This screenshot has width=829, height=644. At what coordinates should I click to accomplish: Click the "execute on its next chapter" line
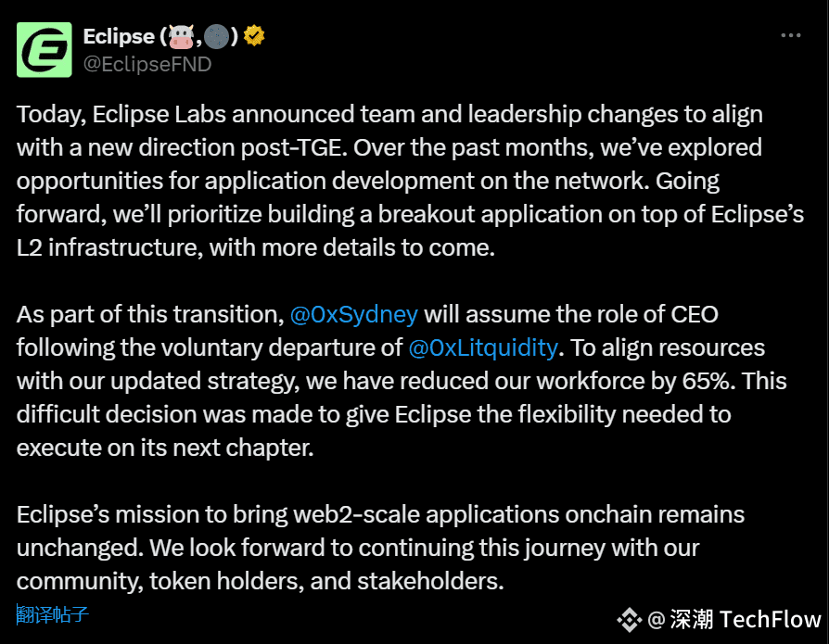point(165,448)
